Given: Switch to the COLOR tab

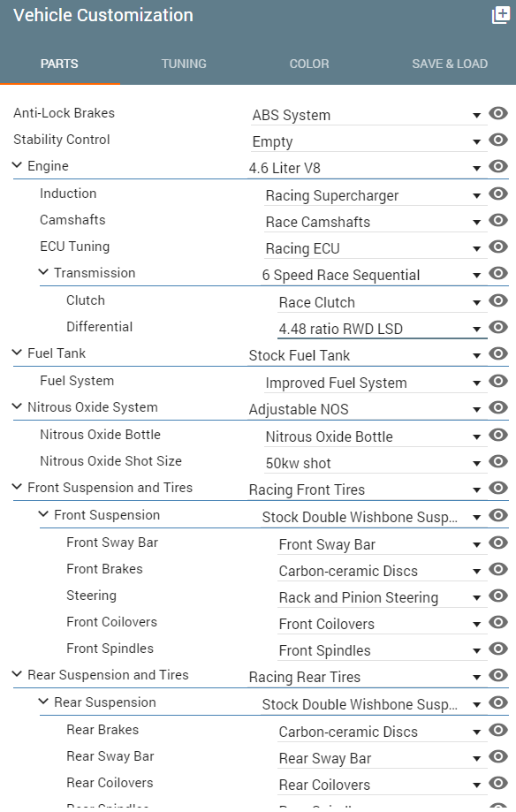Looking at the screenshot, I should point(309,64).
